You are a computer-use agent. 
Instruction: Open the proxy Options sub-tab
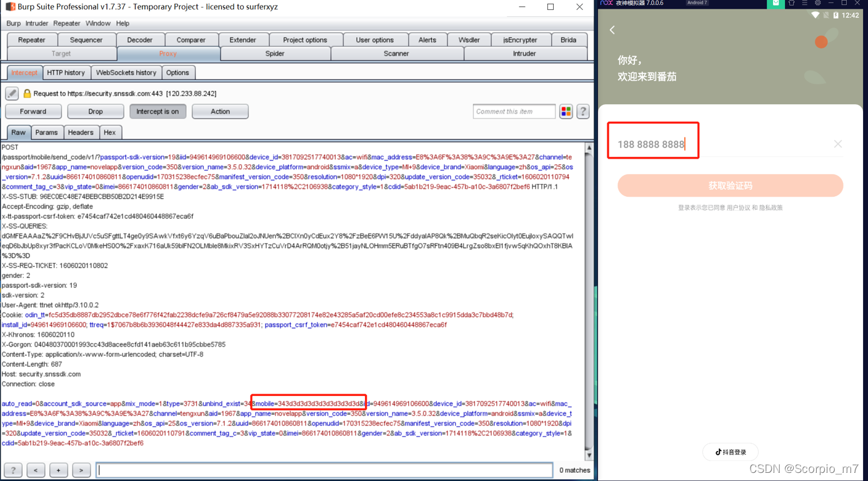tap(177, 72)
